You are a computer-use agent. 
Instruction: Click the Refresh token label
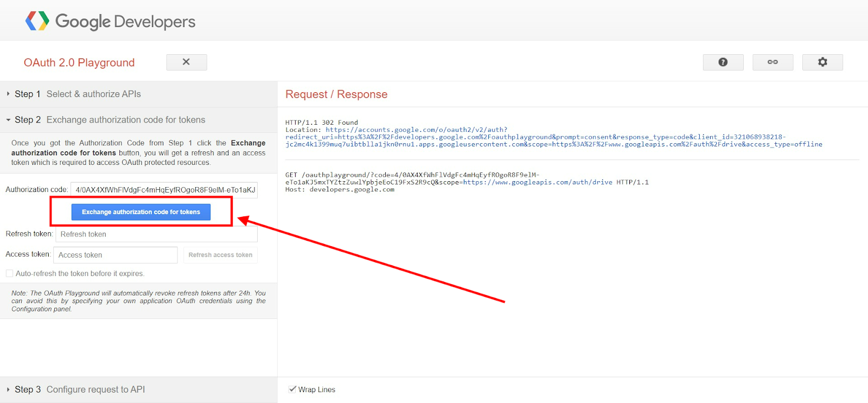click(29, 234)
